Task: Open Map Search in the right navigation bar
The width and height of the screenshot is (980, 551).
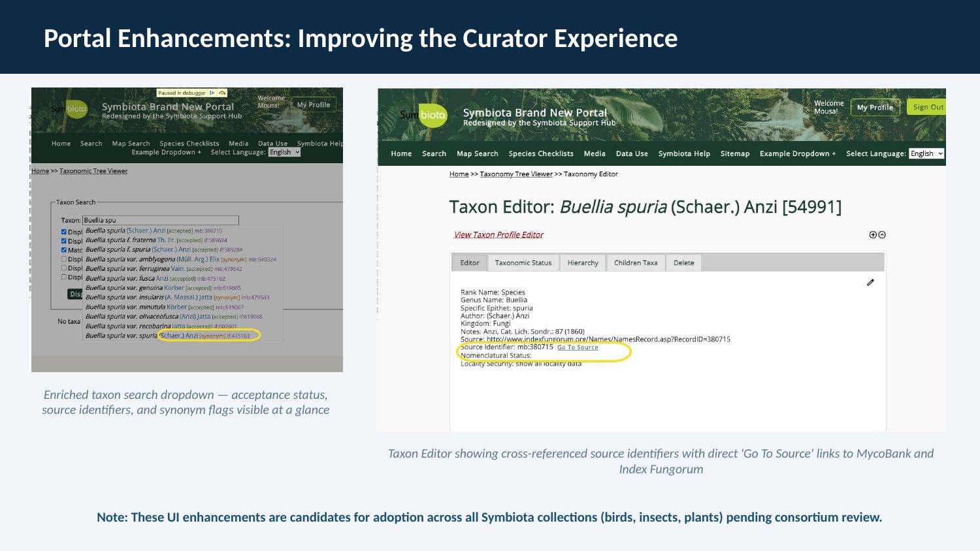Action: (x=478, y=153)
